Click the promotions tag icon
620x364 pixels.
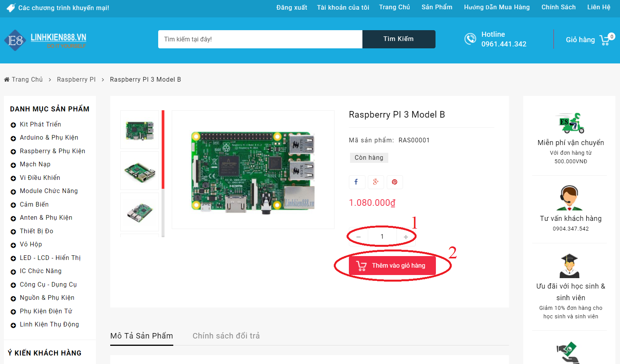pos(11,8)
